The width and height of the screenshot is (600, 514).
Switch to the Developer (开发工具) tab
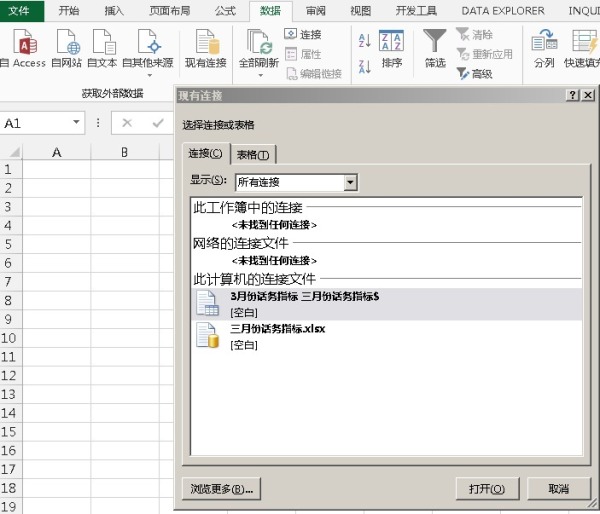(416, 11)
